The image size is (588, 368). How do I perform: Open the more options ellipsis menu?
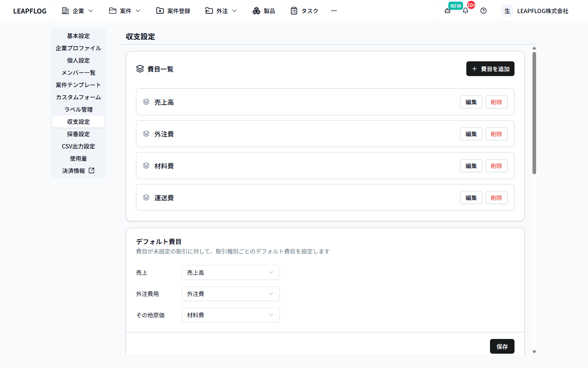tap(334, 11)
